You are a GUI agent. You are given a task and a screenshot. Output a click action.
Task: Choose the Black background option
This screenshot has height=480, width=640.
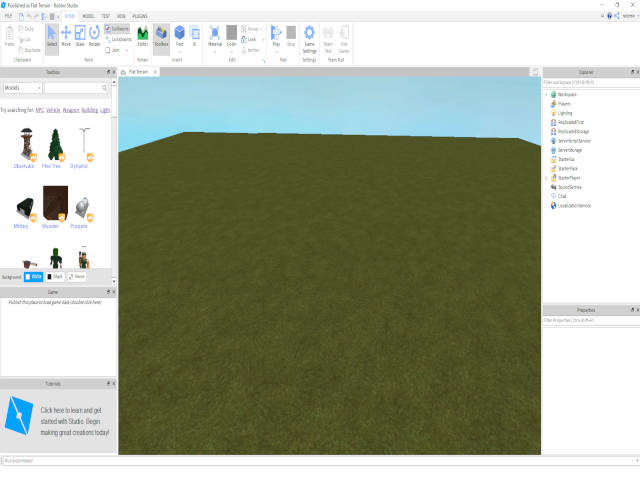(x=55, y=275)
